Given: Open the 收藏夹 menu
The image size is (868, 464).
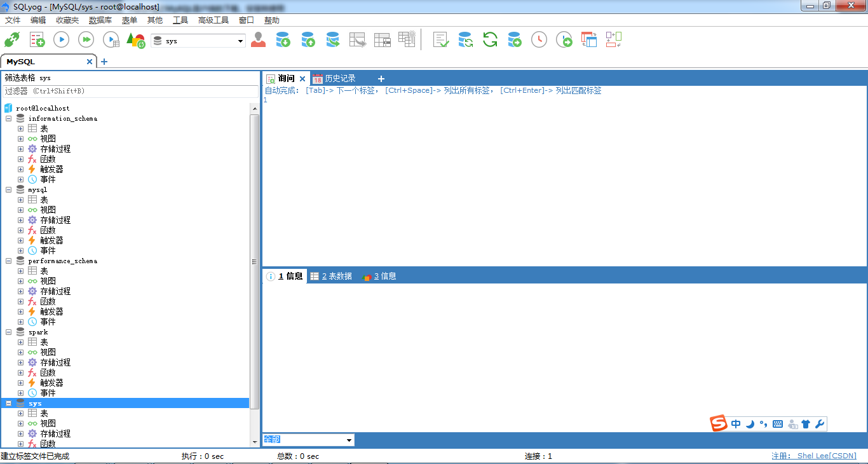Looking at the screenshot, I should (67, 20).
